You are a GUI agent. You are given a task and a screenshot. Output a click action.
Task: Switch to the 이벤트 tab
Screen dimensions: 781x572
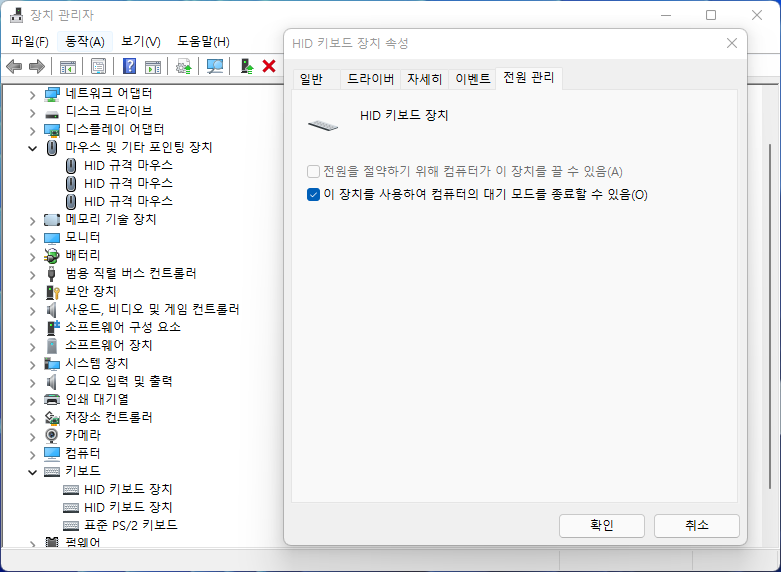click(x=473, y=79)
